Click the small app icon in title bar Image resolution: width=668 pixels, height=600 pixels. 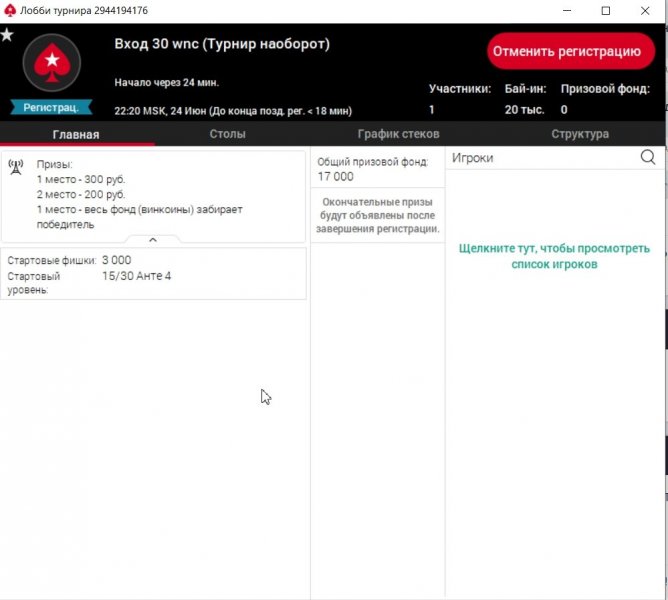pyautogui.click(x=11, y=11)
